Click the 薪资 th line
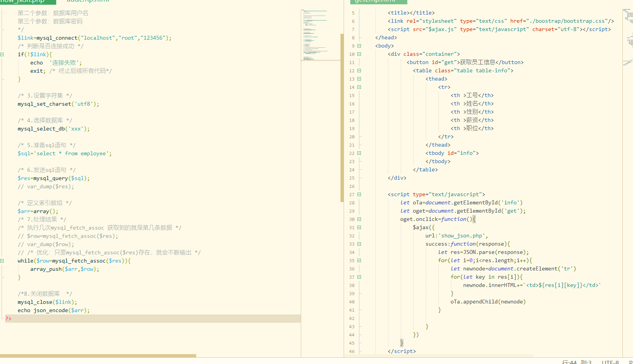 [472, 120]
